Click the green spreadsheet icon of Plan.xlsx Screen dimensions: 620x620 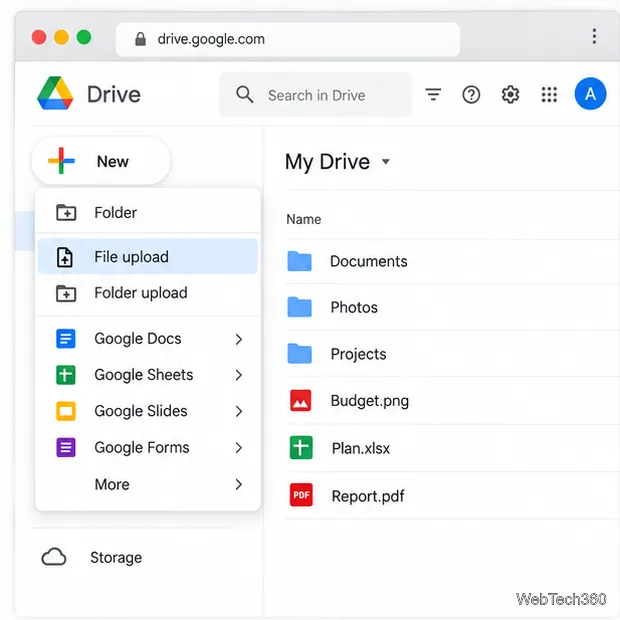(301, 447)
